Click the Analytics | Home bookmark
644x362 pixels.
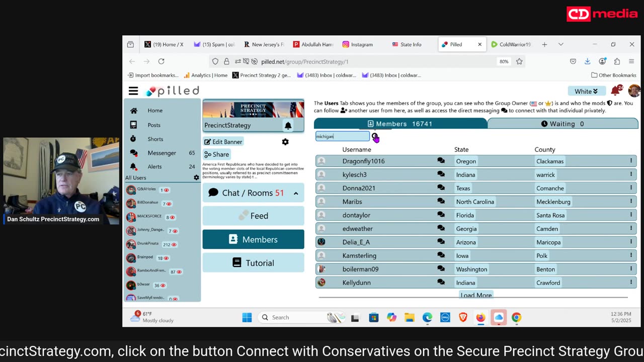pos(205,75)
